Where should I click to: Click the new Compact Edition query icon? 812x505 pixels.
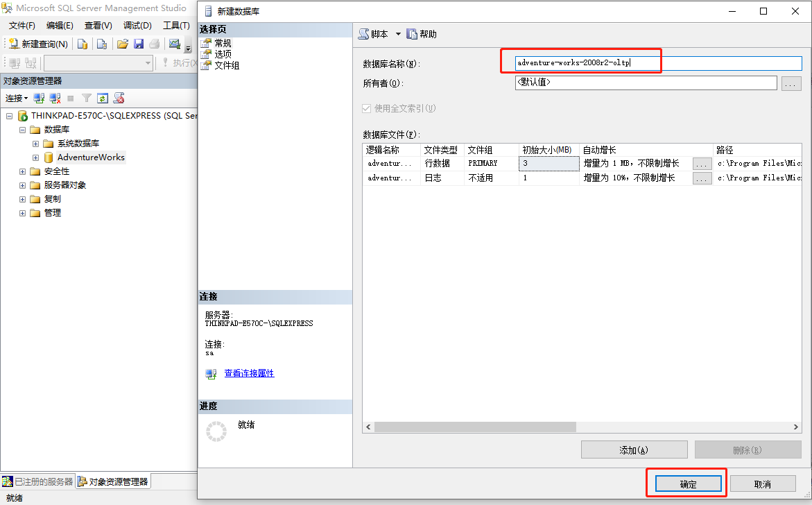click(101, 44)
